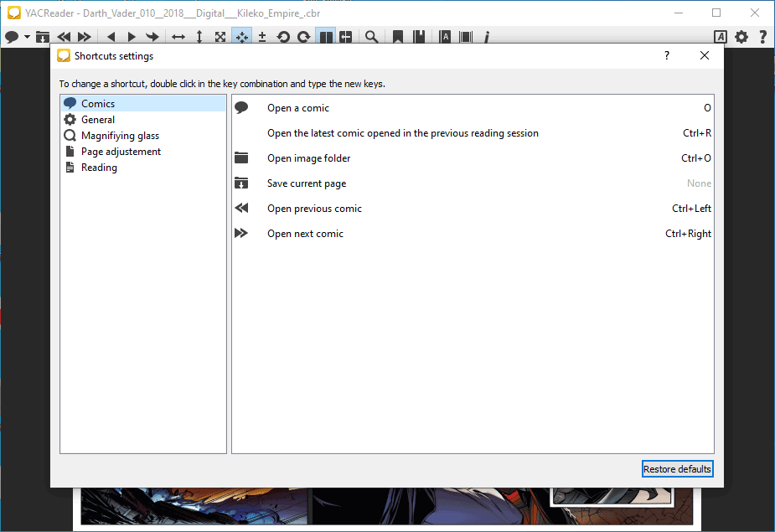
Task: Click the Help question mark in main toolbar
Action: tap(762, 37)
